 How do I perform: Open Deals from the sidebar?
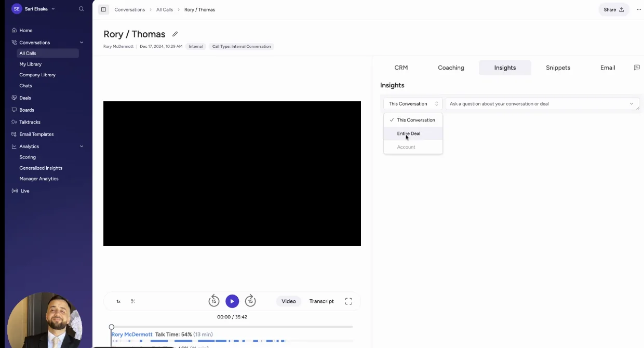(x=25, y=98)
